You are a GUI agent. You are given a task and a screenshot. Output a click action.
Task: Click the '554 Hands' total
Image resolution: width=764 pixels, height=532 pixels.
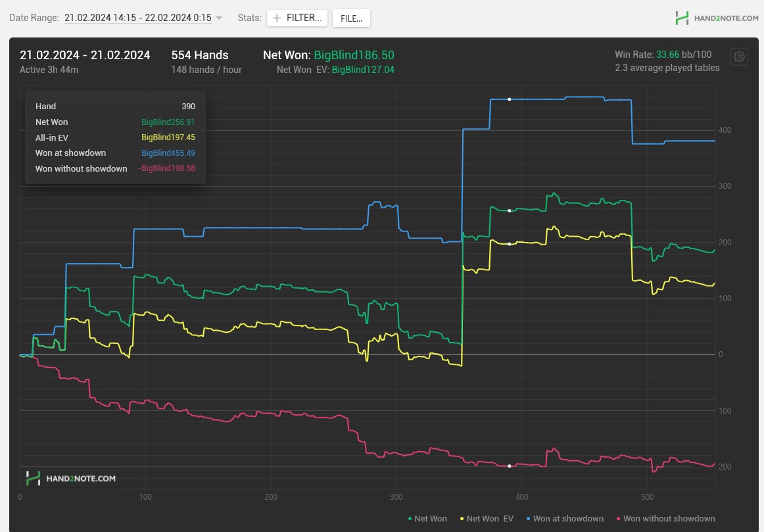click(x=200, y=55)
